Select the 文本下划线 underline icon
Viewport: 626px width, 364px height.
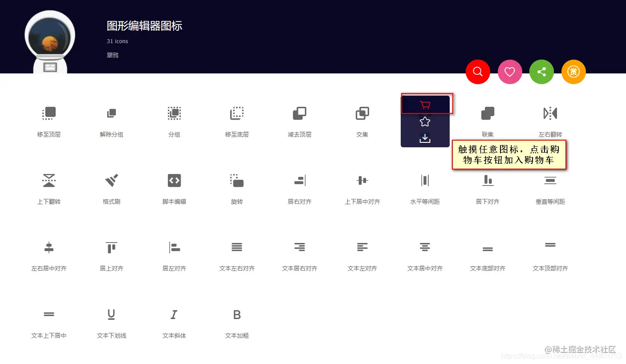[x=111, y=314]
